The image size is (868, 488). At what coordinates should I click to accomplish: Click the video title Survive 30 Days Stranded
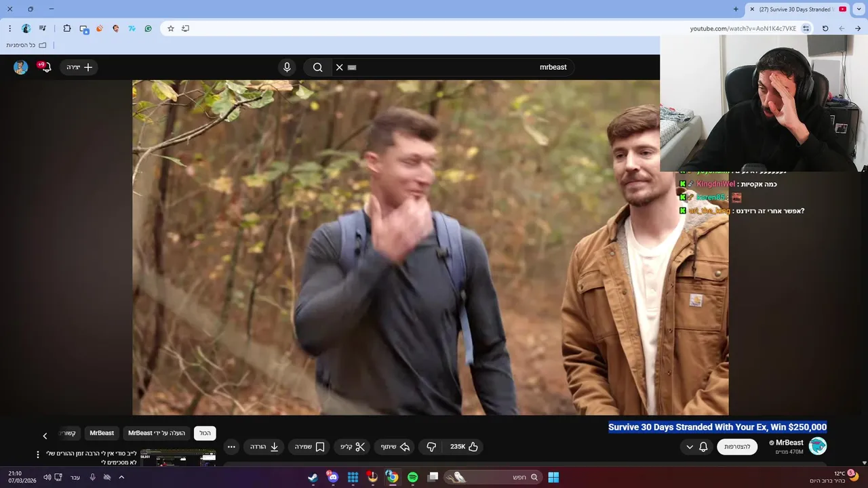(x=717, y=427)
